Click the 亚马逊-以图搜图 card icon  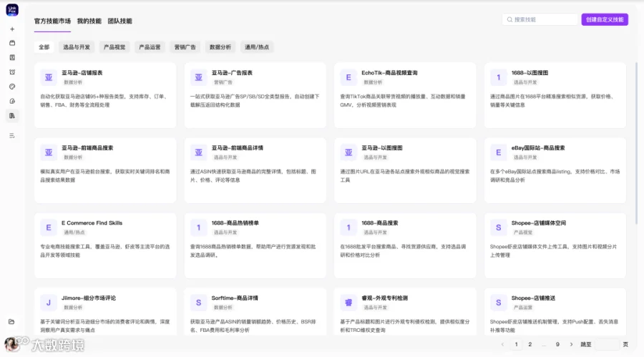[348, 152]
